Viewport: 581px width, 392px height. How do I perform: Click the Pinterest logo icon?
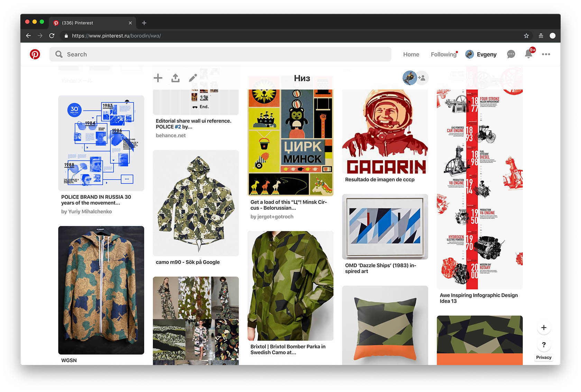click(x=35, y=54)
